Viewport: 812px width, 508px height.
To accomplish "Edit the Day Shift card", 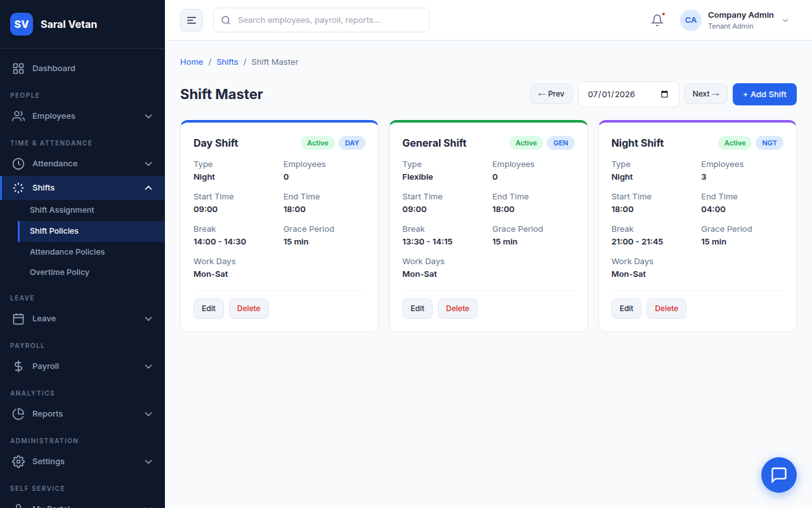I will click(209, 309).
